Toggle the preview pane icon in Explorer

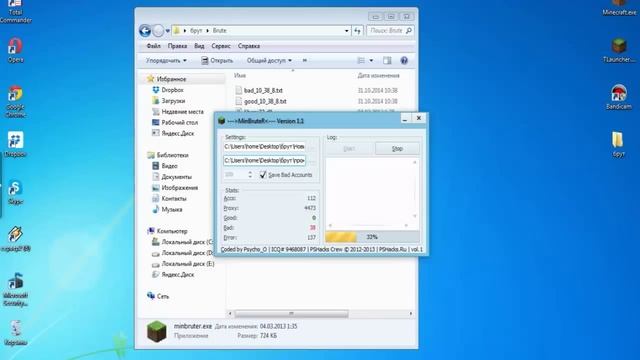(x=387, y=60)
